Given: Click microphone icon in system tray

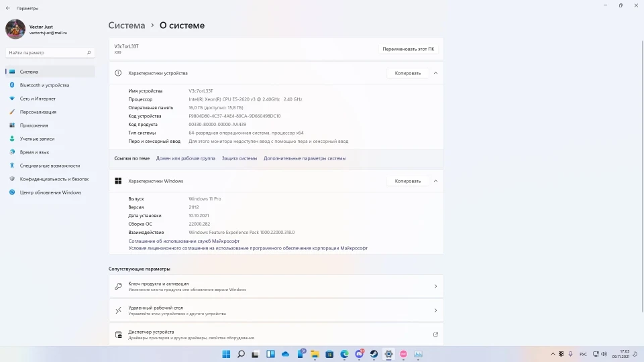Looking at the screenshot, I should [570, 354].
